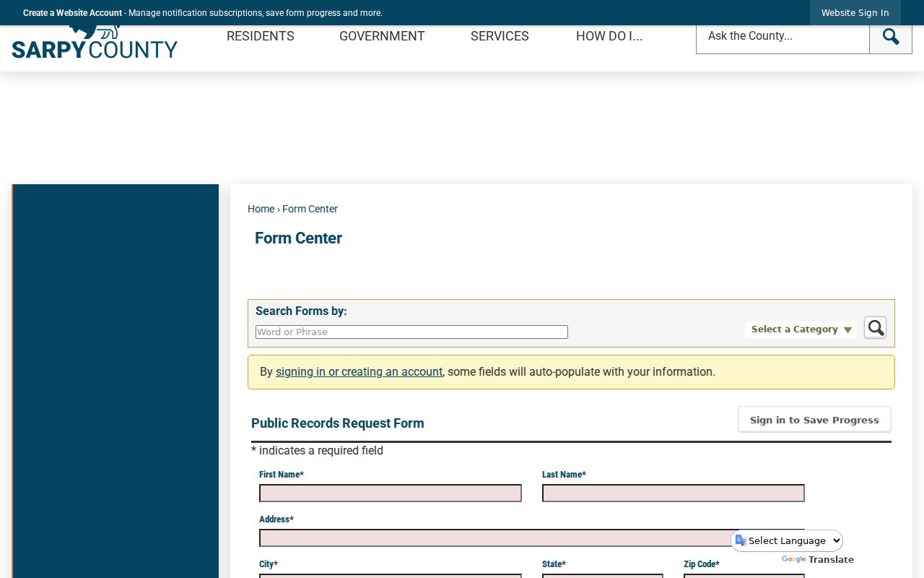Open the Residents menu
Screen dimensions: 924x578
coord(261,36)
